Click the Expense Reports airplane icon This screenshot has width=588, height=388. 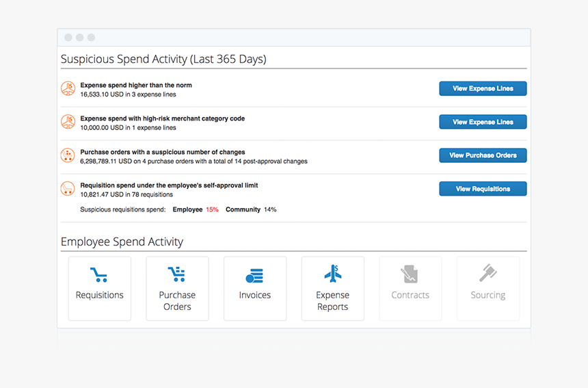(x=332, y=274)
